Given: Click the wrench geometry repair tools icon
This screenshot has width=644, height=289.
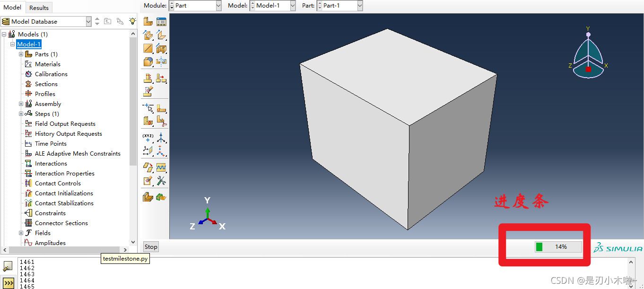Looking at the screenshot, I should 161,181.
